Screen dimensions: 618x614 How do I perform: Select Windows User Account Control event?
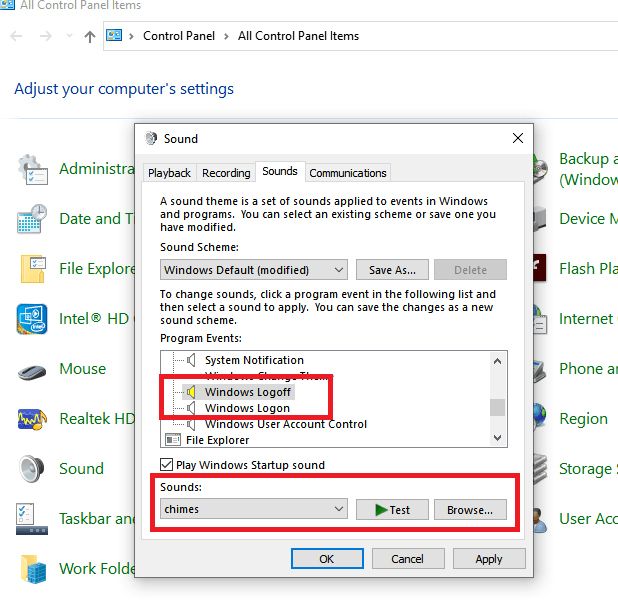pos(286,424)
